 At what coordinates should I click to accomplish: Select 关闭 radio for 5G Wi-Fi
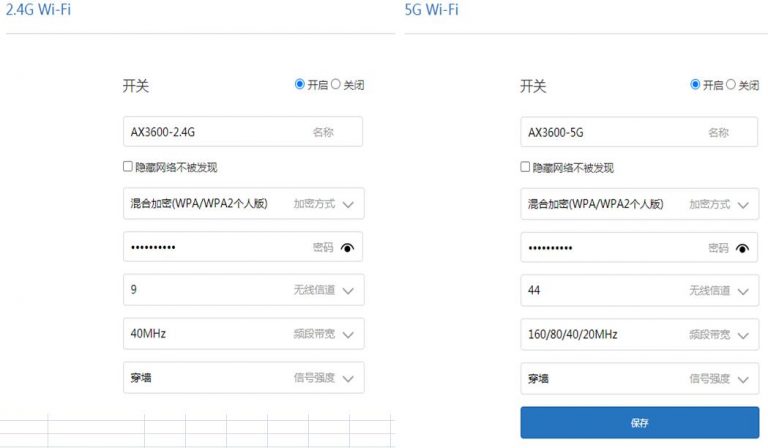(731, 85)
